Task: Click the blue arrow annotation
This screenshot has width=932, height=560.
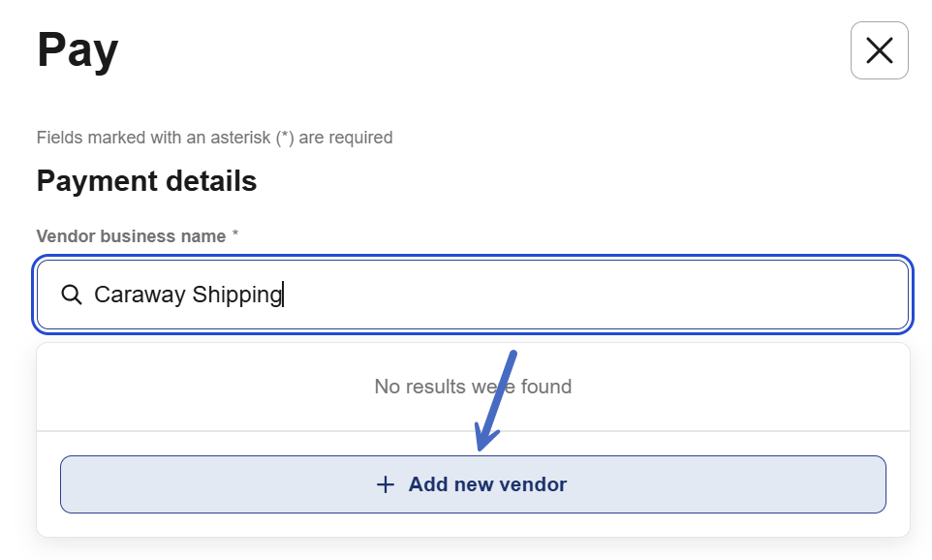Action: click(498, 399)
